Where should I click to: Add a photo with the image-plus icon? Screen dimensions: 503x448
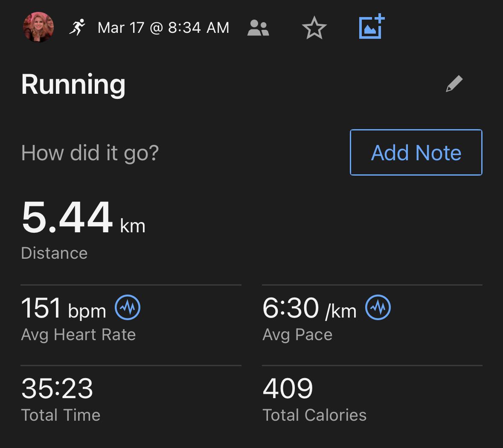click(x=372, y=27)
